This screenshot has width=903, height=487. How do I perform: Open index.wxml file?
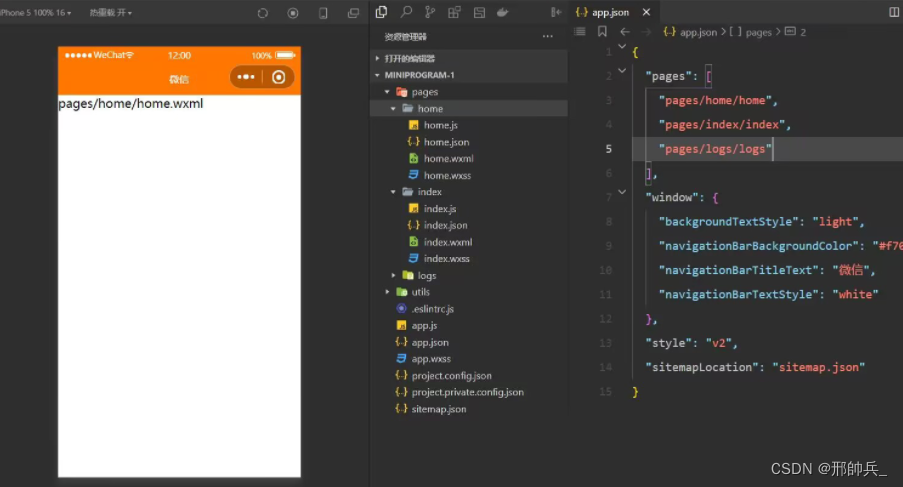point(448,242)
